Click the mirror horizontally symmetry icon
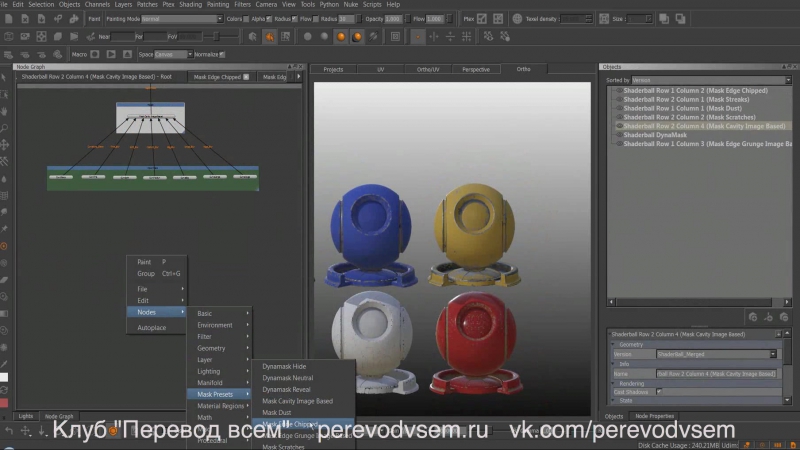The image size is (800, 450). pyautogui.click(x=434, y=37)
